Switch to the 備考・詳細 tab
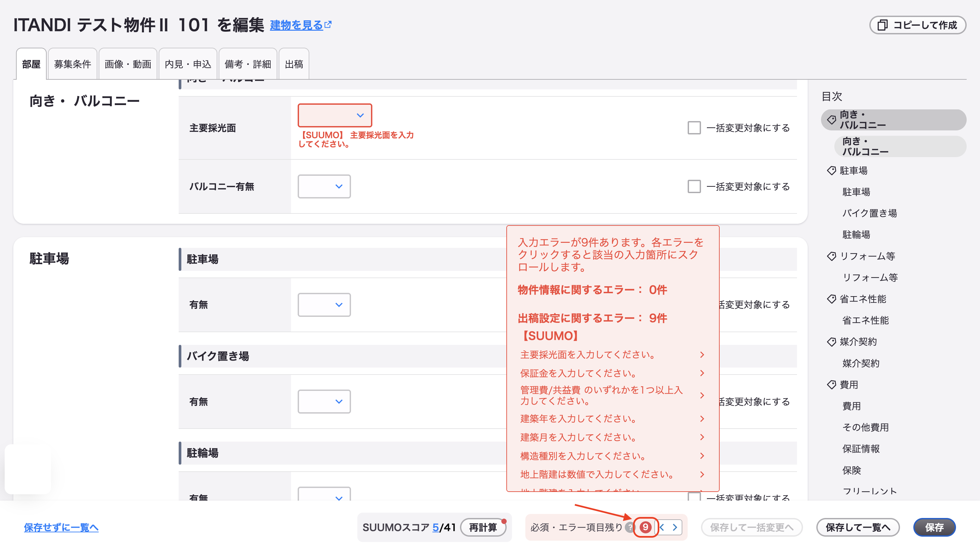This screenshot has width=980, height=554. pyautogui.click(x=248, y=64)
